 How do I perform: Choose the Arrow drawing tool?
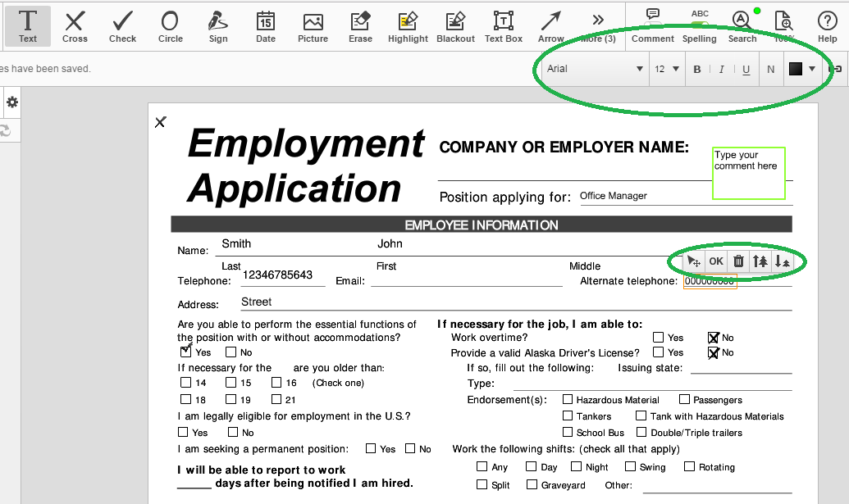pos(550,26)
